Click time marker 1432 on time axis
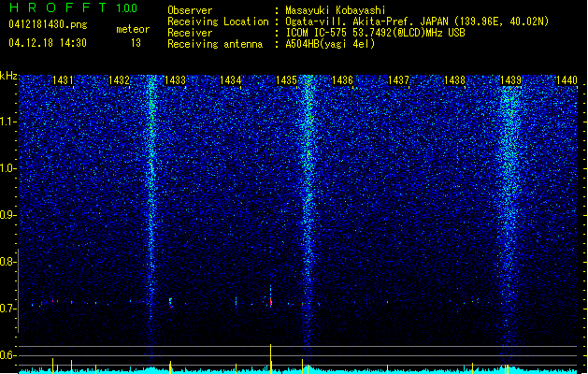The width and height of the screenshot is (588, 374). click(119, 79)
